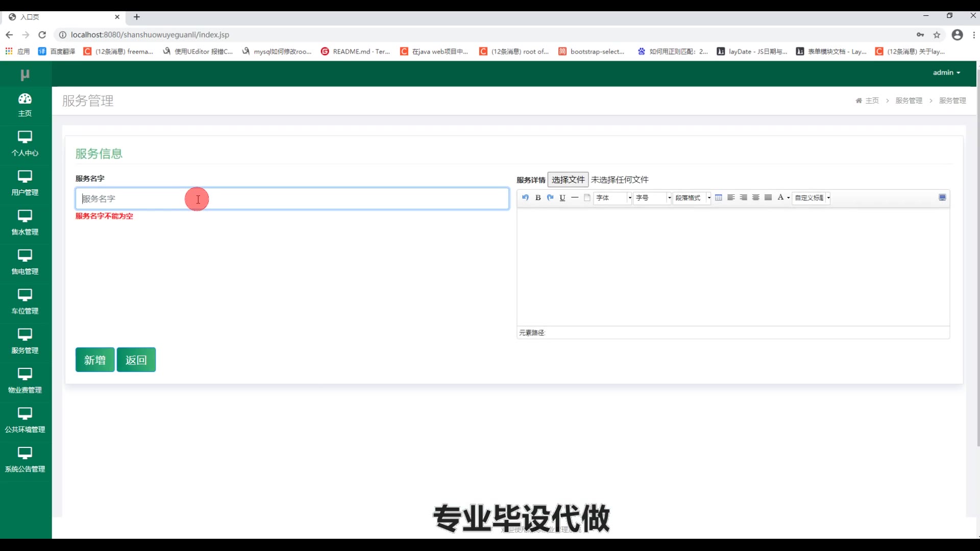Insert table using editor toolbar icon
980x551 pixels.
click(719, 197)
